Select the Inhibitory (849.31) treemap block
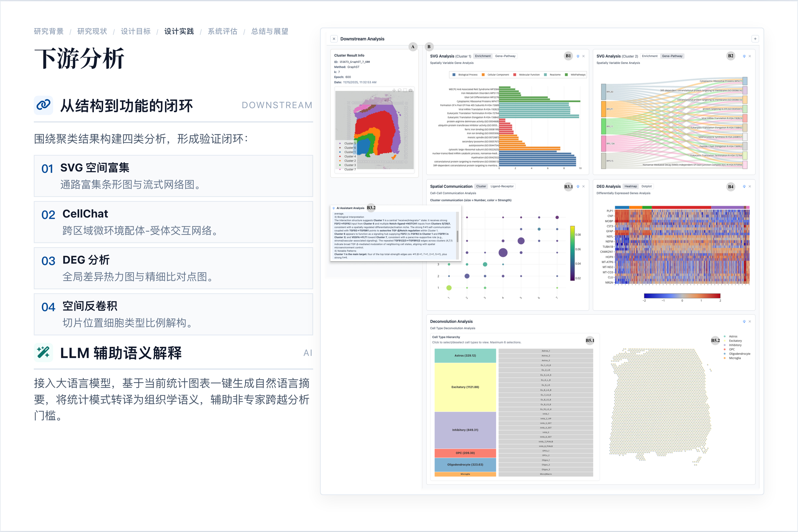This screenshot has width=798, height=532. (465, 430)
